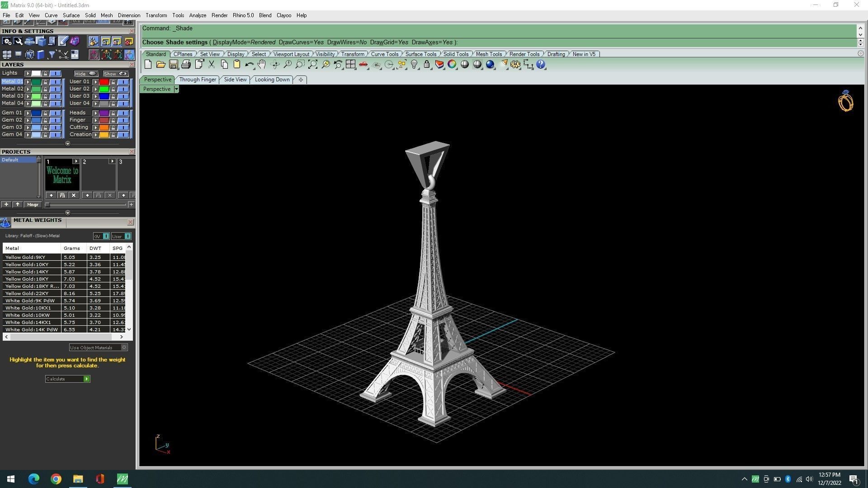
Task: Toggle Metal 02 layer visibility switch
Action: 56,89
